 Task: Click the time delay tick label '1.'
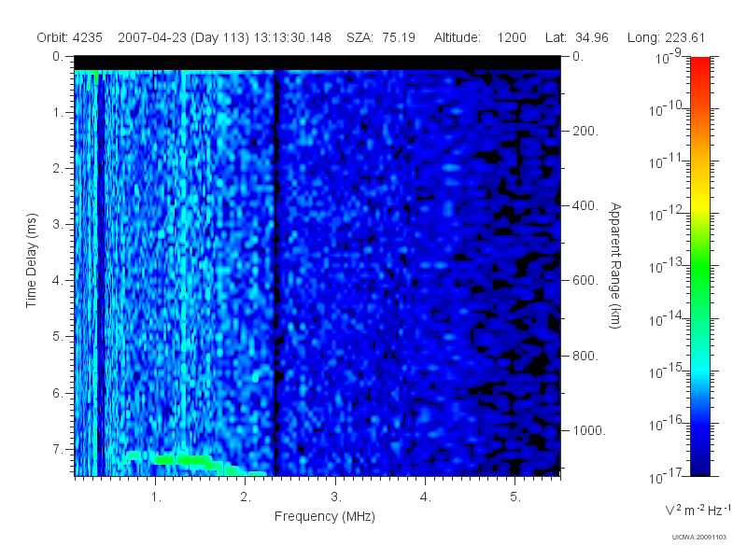58,113
